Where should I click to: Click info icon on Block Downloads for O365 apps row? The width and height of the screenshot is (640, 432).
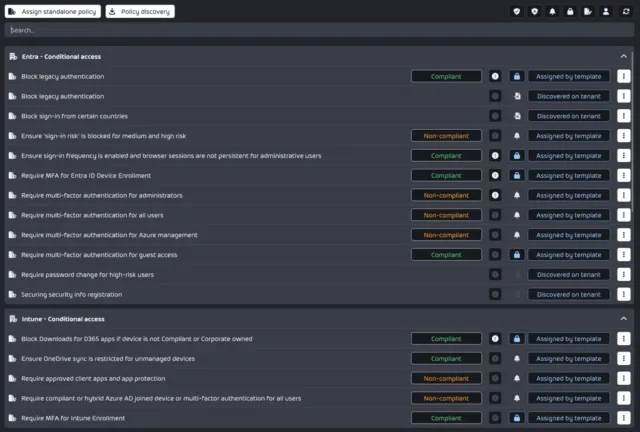(495, 339)
